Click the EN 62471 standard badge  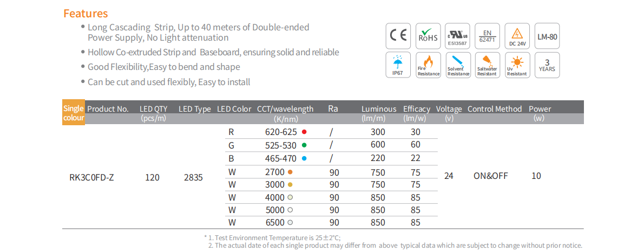click(487, 36)
